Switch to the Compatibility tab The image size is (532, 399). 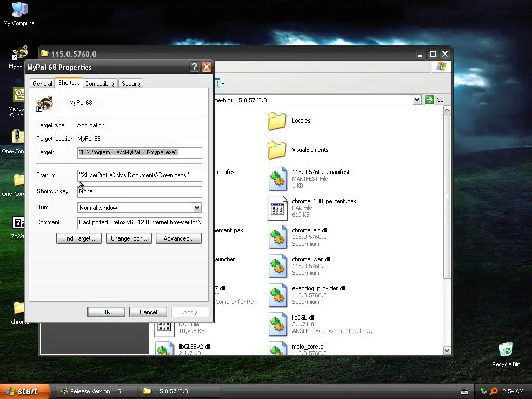click(x=100, y=84)
